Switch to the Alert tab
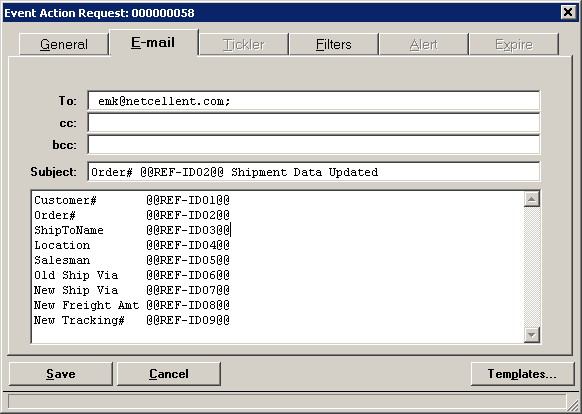 (424, 44)
